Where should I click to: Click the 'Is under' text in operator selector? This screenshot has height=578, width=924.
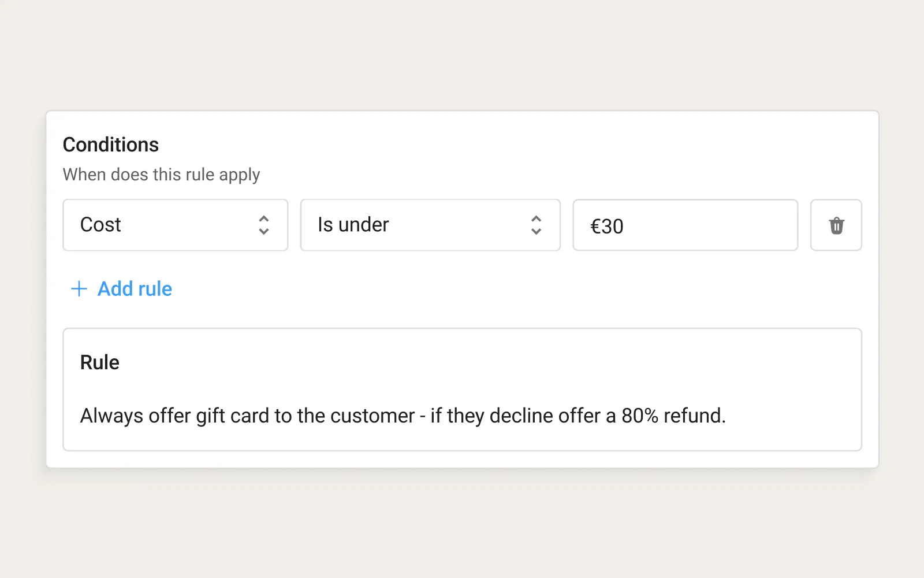pyautogui.click(x=353, y=225)
